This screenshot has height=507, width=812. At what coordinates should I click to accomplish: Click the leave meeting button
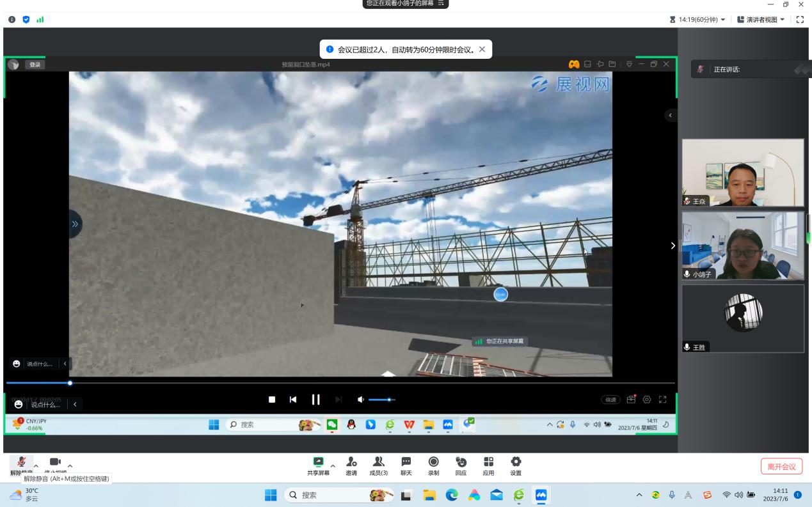click(781, 466)
